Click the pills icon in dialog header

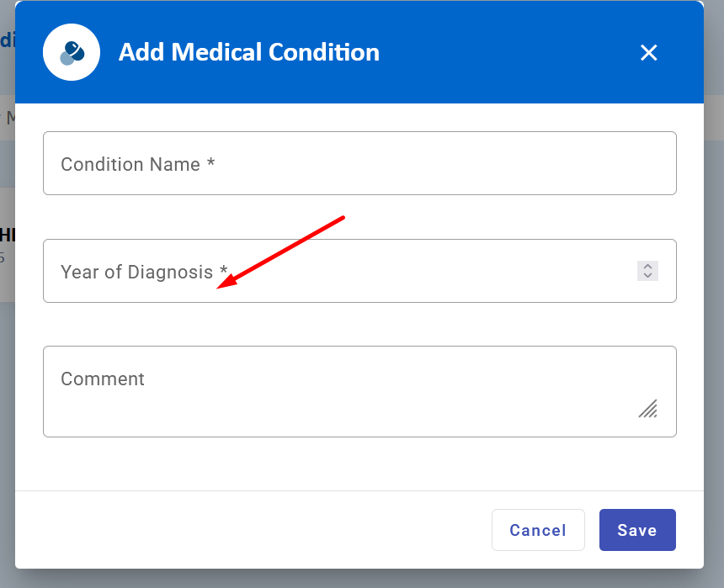tap(72, 52)
